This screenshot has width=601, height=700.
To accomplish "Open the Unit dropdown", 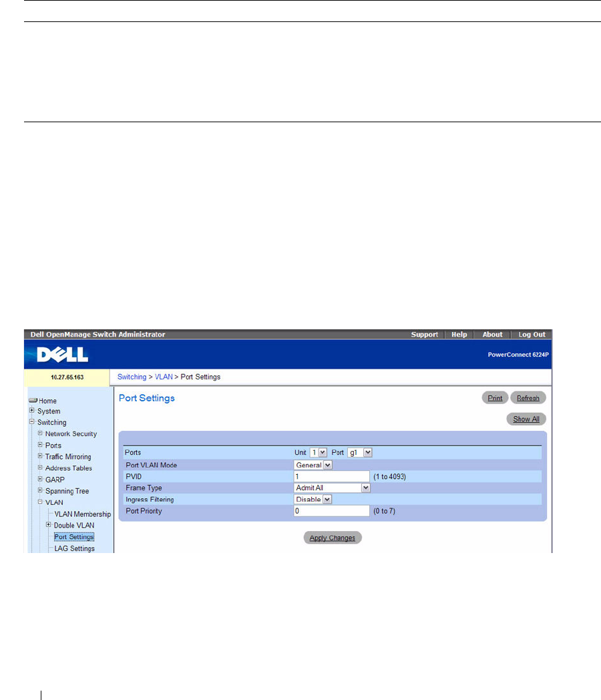I will [x=318, y=453].
